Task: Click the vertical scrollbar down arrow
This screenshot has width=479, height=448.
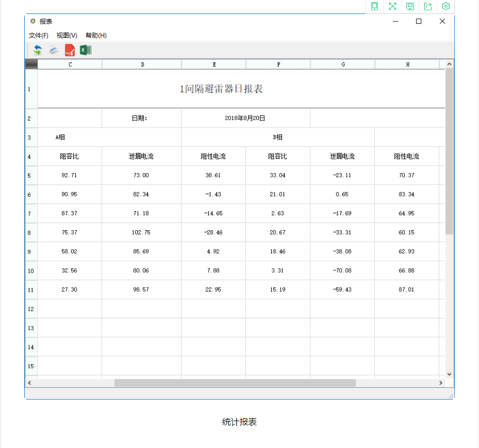Action: tap(449, 374)
